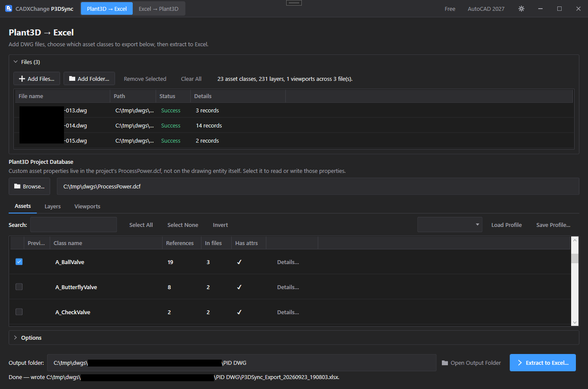Open Details... for A_CheckValve
This screenshot has height=389, width=588.
[288, 312]
